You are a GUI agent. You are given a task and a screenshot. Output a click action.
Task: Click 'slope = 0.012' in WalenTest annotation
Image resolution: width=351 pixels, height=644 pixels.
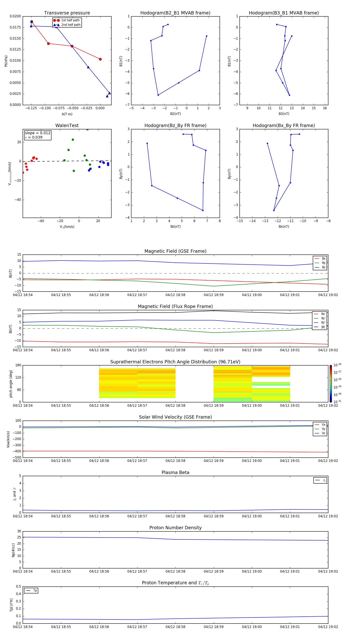pyautogui.click(x=38, y=133)
